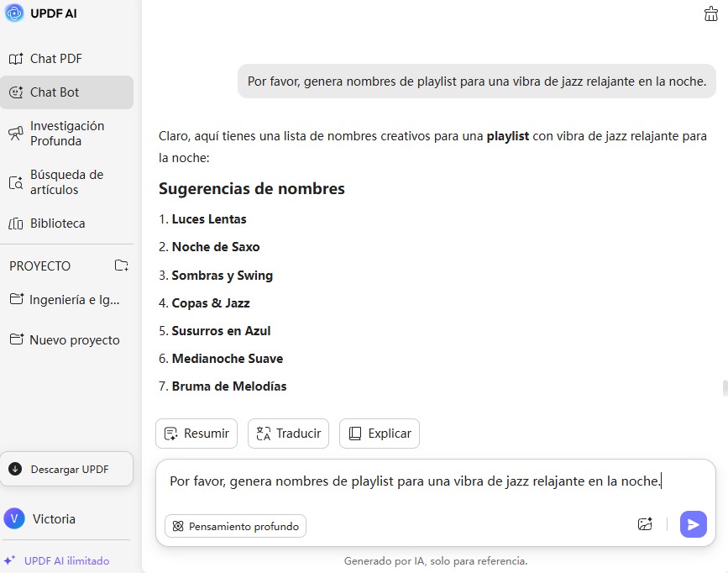Toggle Pensamiento profundo mode
Viewport: 728px width, 573px height.
point(236,526)
